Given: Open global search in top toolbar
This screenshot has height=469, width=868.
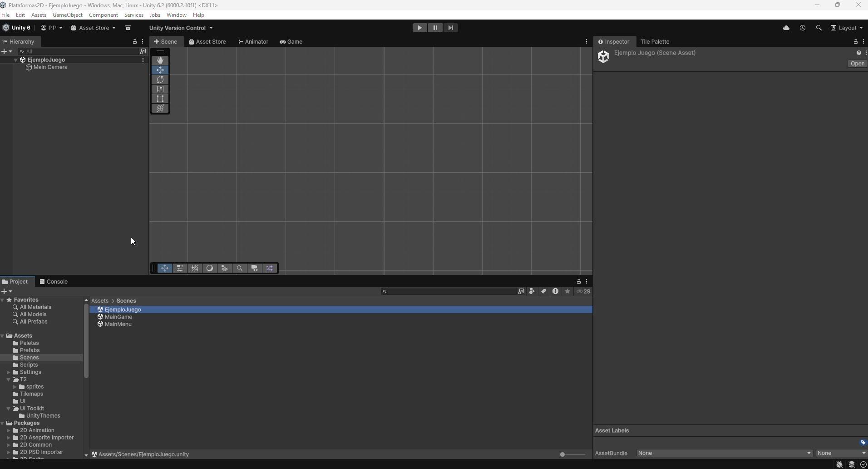Looking at the screenshot, I should 819,28.
